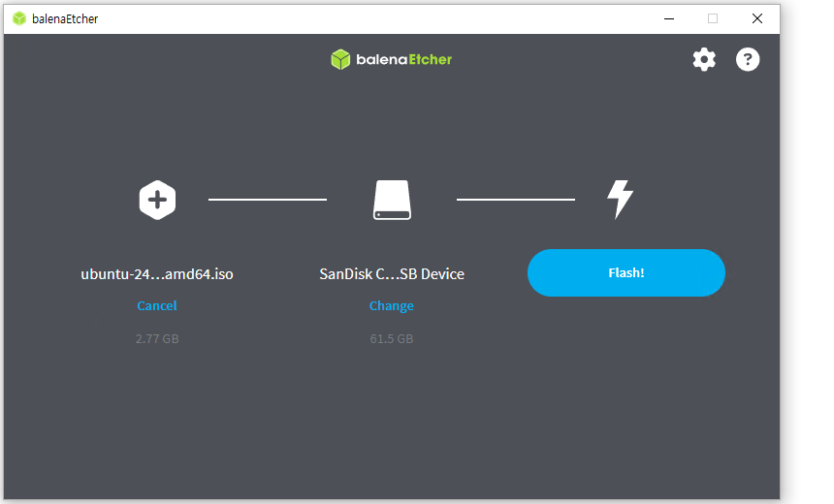834x504 pixels.
Task: Click the plus hexagon image source icon
Action: coord(157,200)
